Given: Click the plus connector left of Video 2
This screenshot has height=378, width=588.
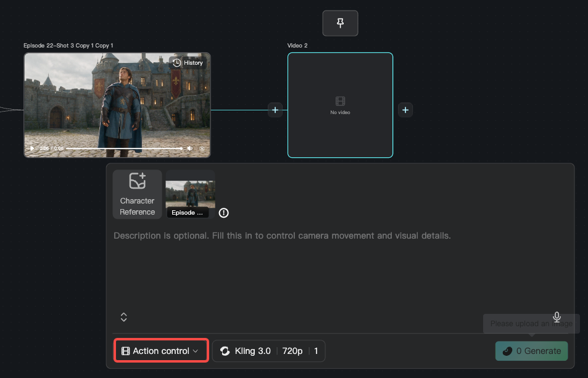Looking at the screenshot, I should [275, 110].
